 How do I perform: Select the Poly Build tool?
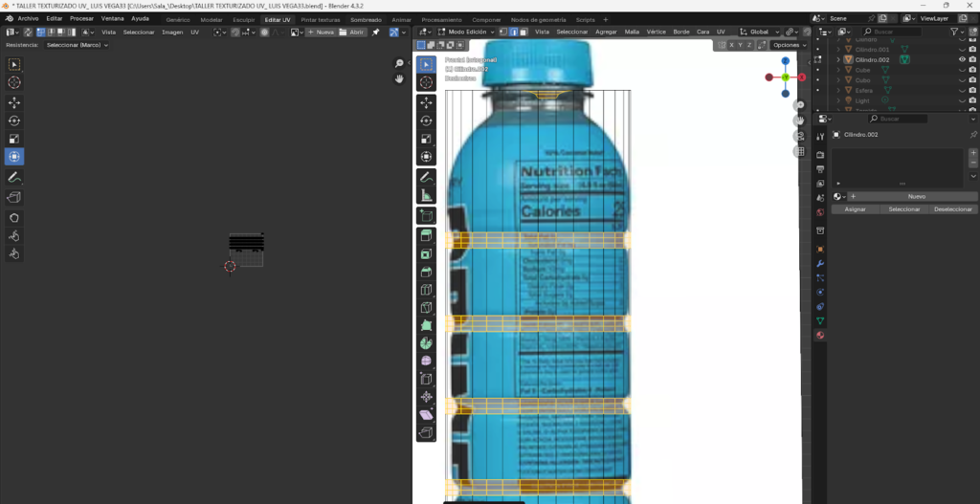(426, 325)
